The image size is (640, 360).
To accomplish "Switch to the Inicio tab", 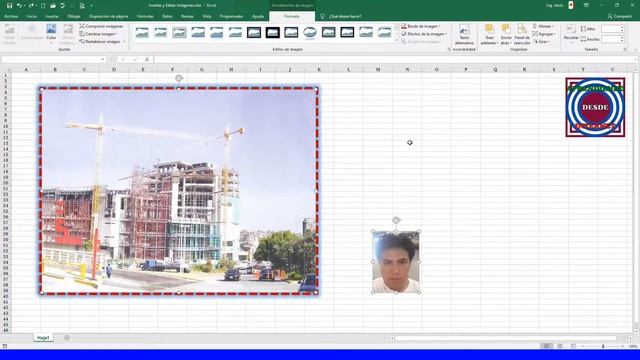I will pyautogui.click(x=32, y=16).
